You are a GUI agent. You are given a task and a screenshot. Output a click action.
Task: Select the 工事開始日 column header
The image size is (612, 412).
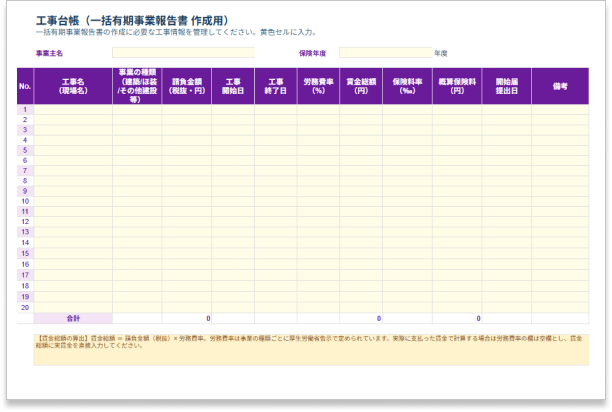(233, 86)
